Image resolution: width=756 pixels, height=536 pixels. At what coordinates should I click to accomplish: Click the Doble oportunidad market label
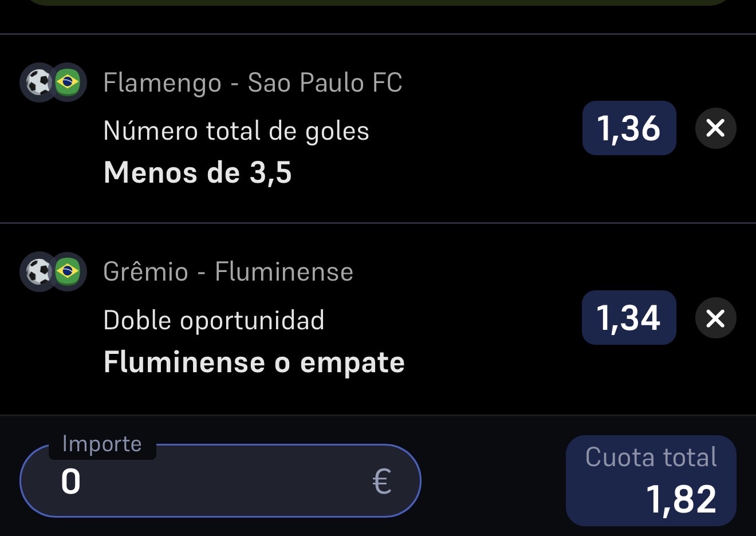click(214, 320)
